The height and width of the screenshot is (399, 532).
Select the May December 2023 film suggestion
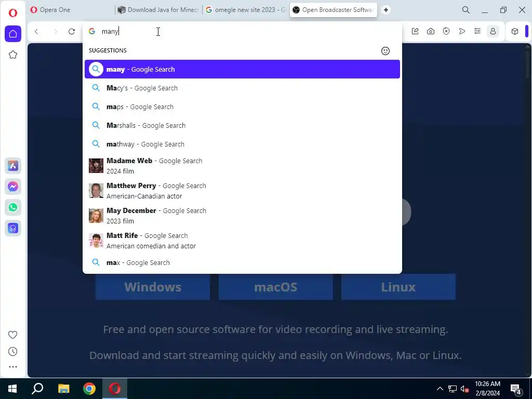(242, 216)
